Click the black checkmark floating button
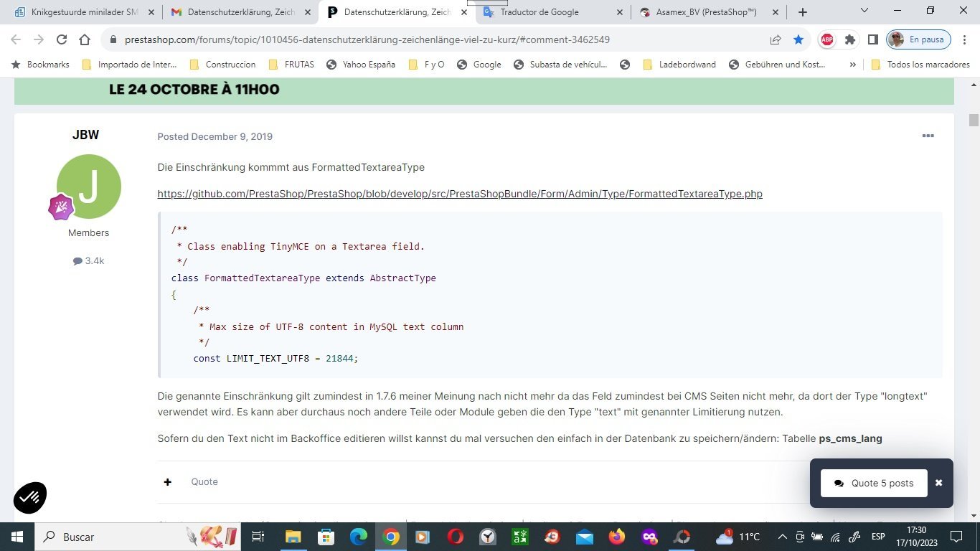Screen dimensions: 980x551 (x=30, y=496)
